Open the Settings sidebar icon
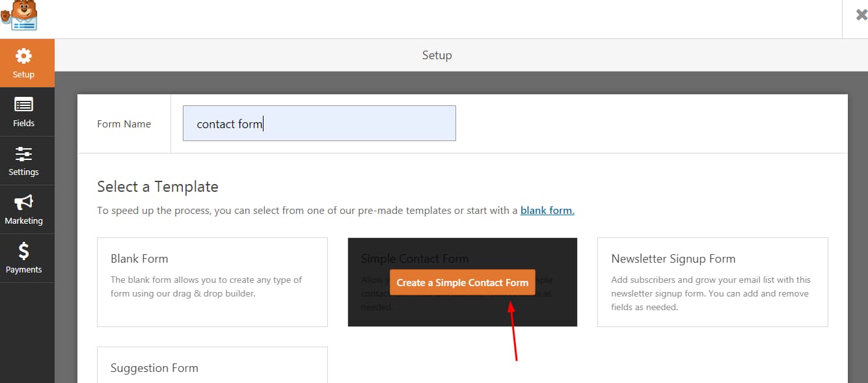868x383 pixels. click(27, 155)
